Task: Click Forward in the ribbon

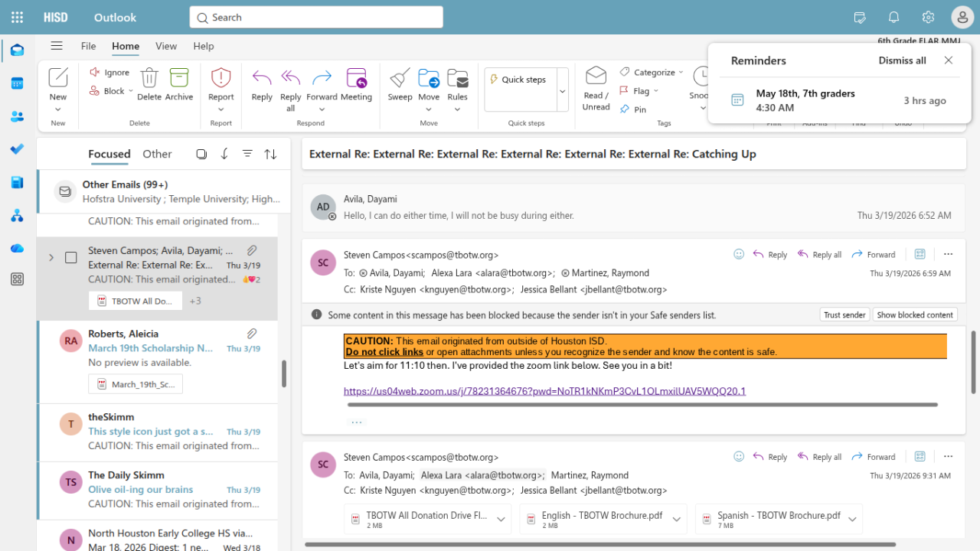Action: [322, 83]
